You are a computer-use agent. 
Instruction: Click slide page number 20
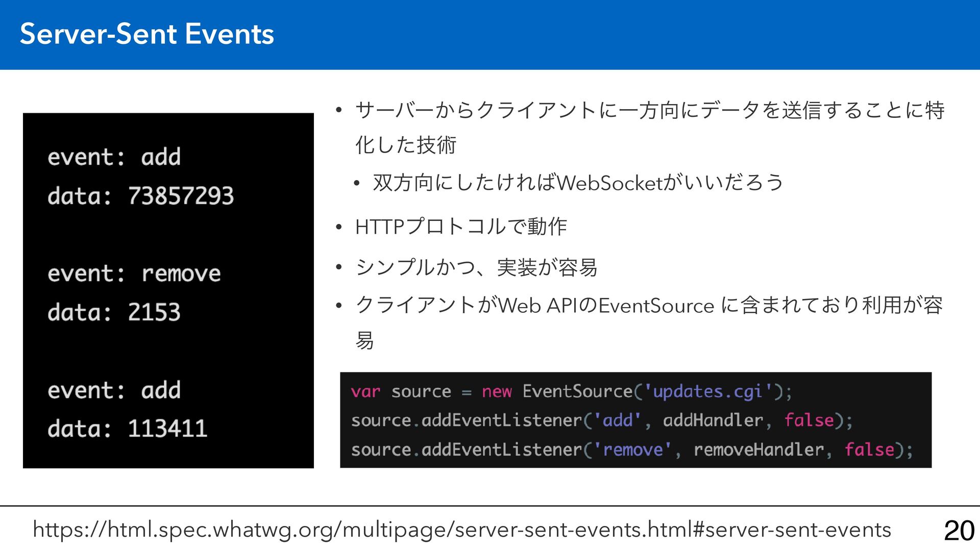pyautogui.click(x=959, y=531)
